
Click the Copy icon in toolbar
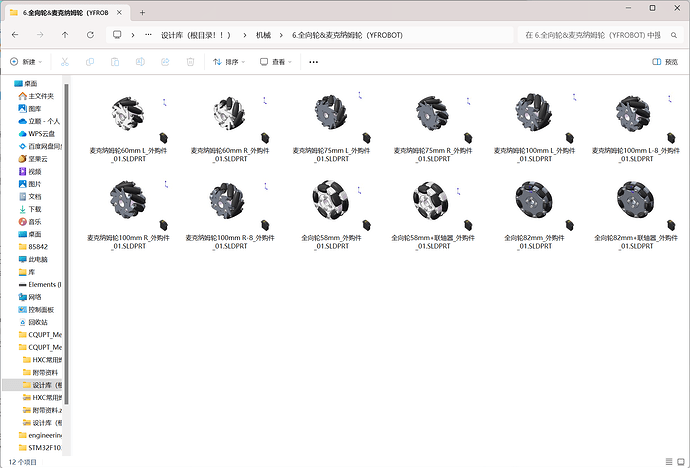(90, 62)
